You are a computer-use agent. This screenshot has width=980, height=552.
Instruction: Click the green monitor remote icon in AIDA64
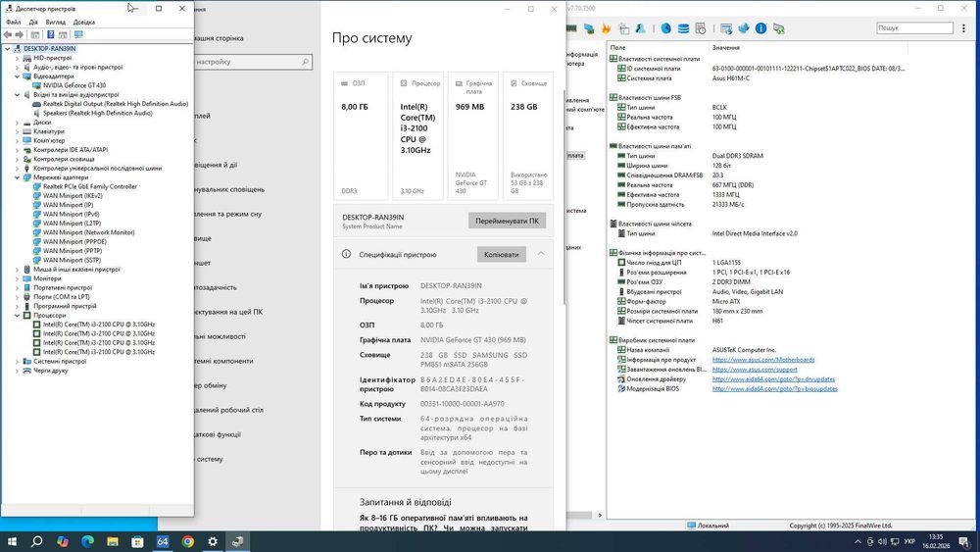[x=779, y=28]
